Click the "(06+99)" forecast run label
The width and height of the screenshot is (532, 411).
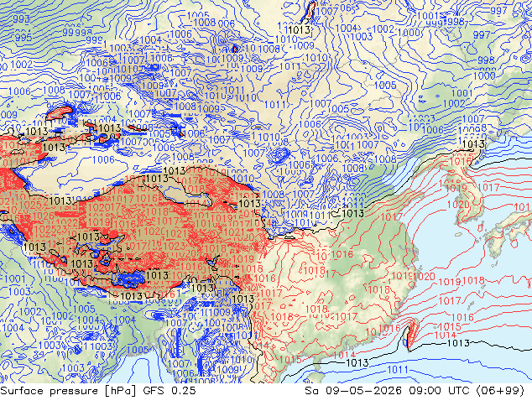click(500, 391)
